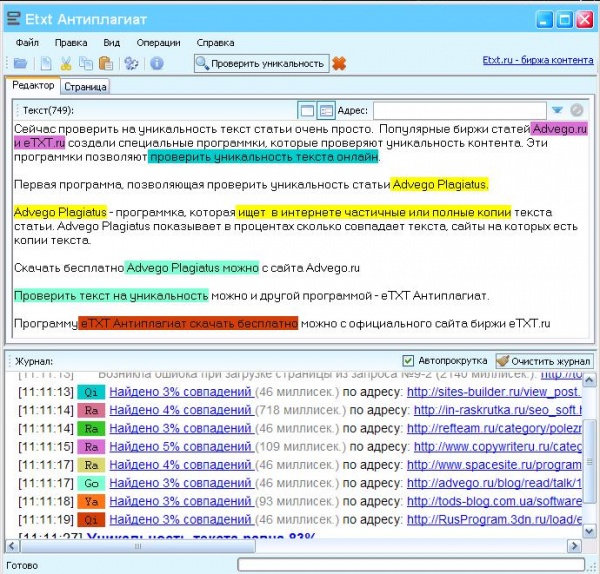600x574 pixels.
Task: Toggle the split view icon beside Адрес
Action: pos(326,111)
